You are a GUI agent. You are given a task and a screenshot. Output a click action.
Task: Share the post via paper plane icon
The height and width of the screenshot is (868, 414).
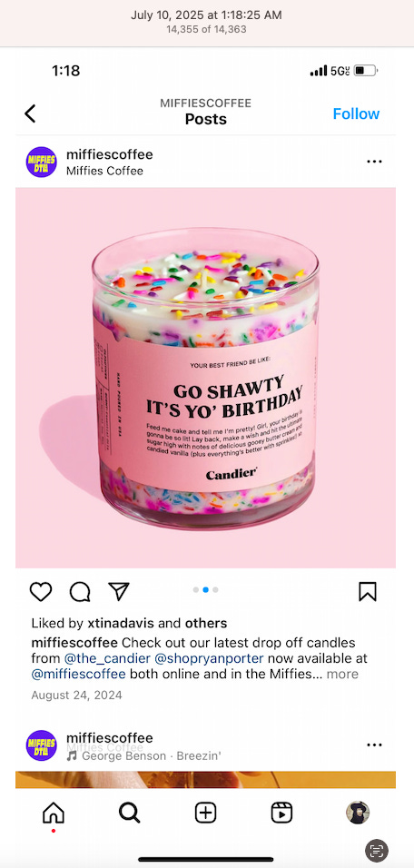coord(118,591)
